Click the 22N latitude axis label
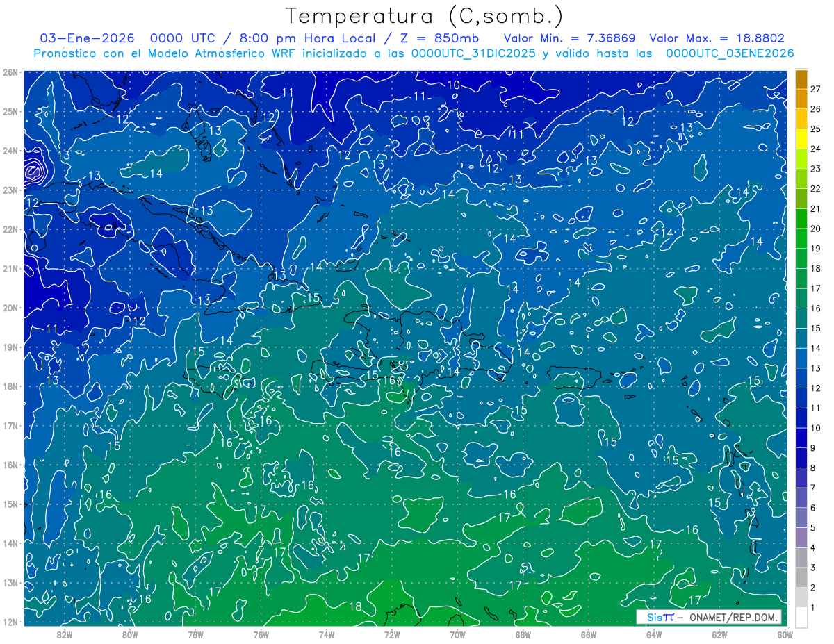The image size is (834, 644). tap(10, 229)
